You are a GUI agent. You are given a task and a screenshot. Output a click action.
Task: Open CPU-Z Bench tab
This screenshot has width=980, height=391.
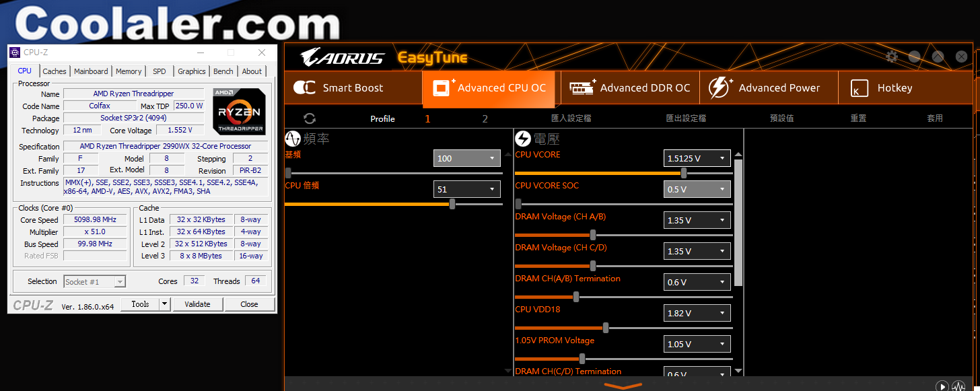coord(223,71)
